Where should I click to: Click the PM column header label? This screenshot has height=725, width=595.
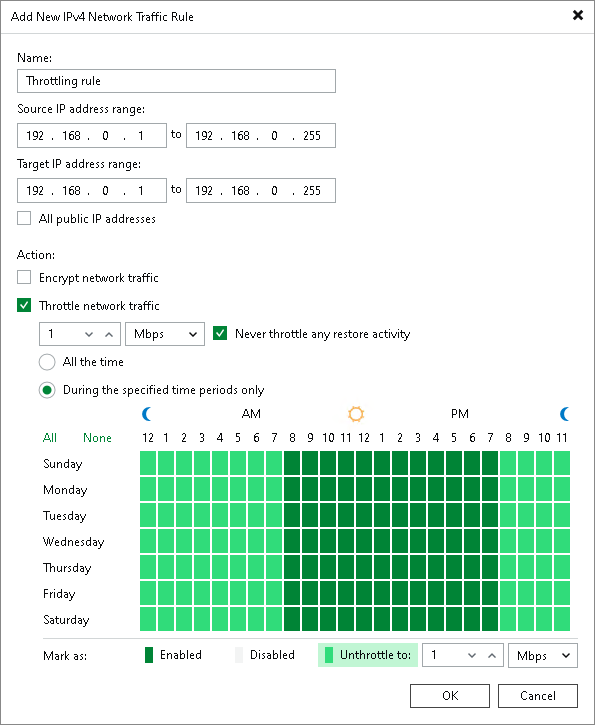[460, 414]
